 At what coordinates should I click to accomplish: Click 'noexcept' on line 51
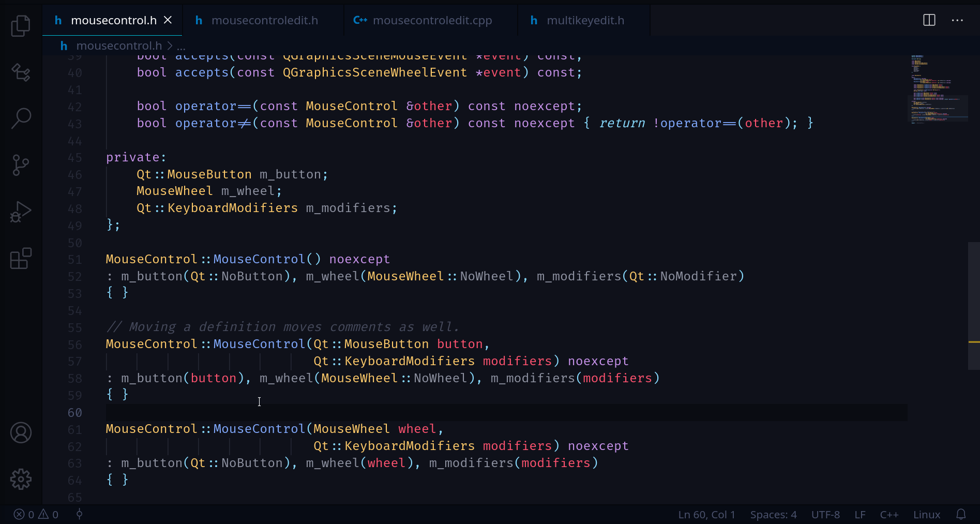pos(359,259)
